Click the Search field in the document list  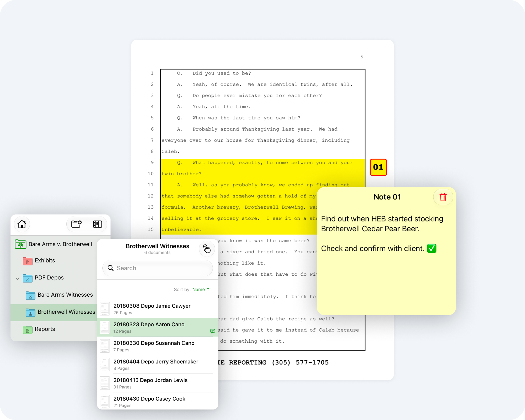pyautogui.click(x=157, y=268)
